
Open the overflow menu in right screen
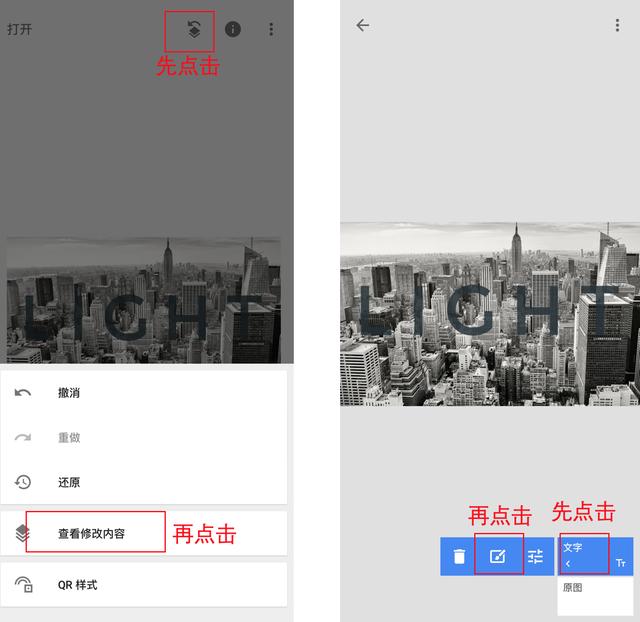point(617,25)
